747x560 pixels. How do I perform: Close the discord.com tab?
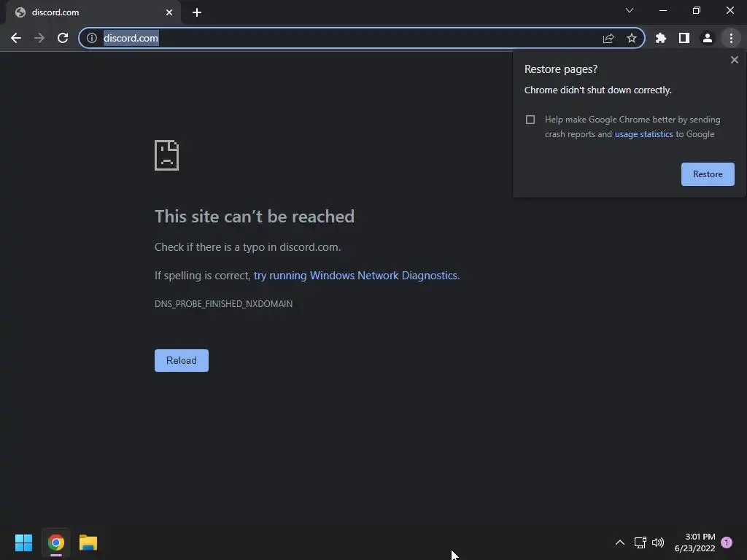point(169,12)
